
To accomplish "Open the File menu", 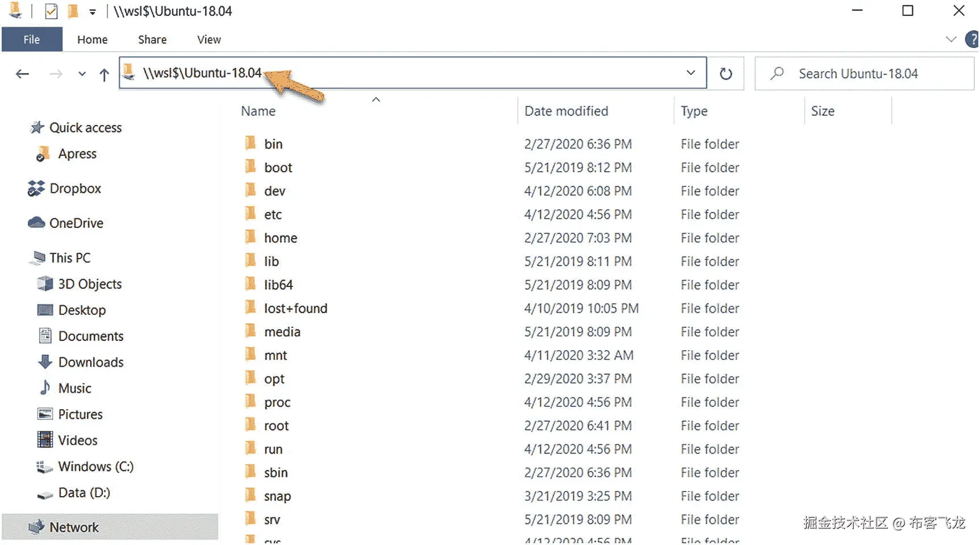I will point(32,39).
